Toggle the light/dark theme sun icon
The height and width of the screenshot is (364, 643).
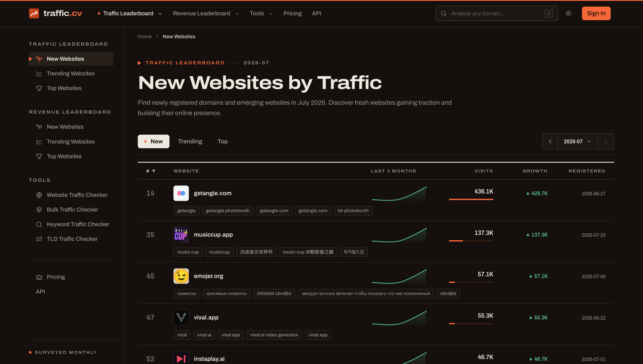click(568, 13)
